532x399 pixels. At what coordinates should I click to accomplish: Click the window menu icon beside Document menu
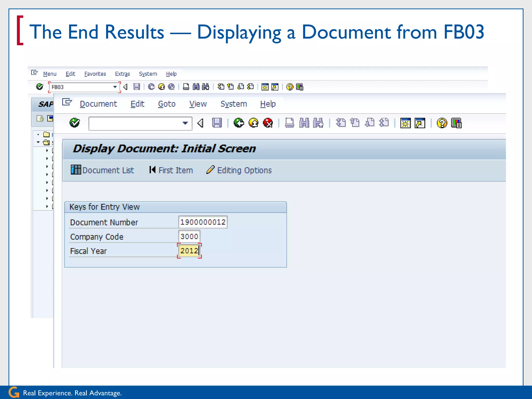point(67,102)
